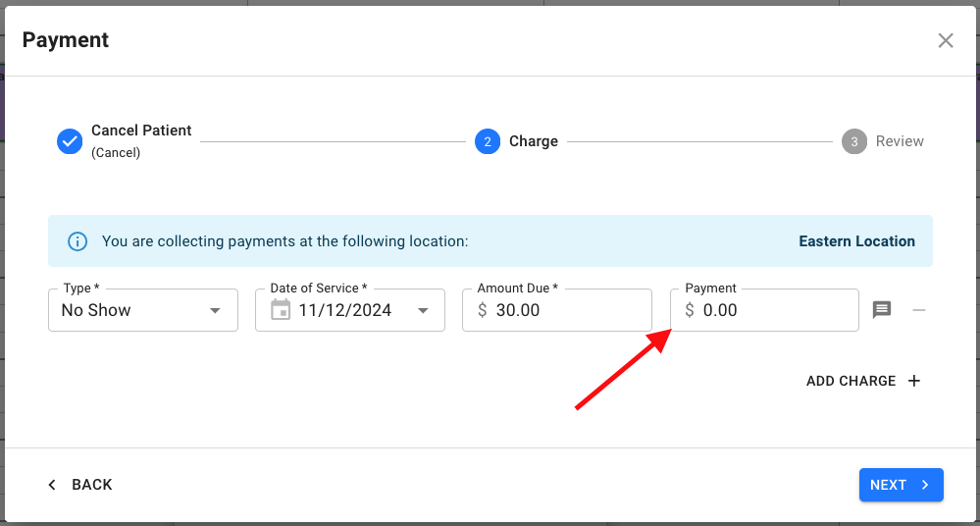Screen dimensions: 980x526
Task: Close the Payment dialog with the X
Action: point(946,40)
